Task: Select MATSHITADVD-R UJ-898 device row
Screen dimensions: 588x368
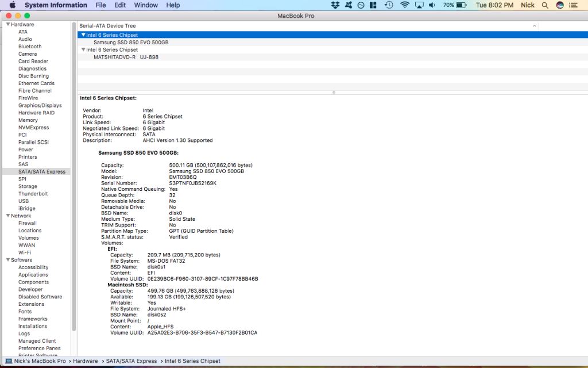Action: (332, 57)
